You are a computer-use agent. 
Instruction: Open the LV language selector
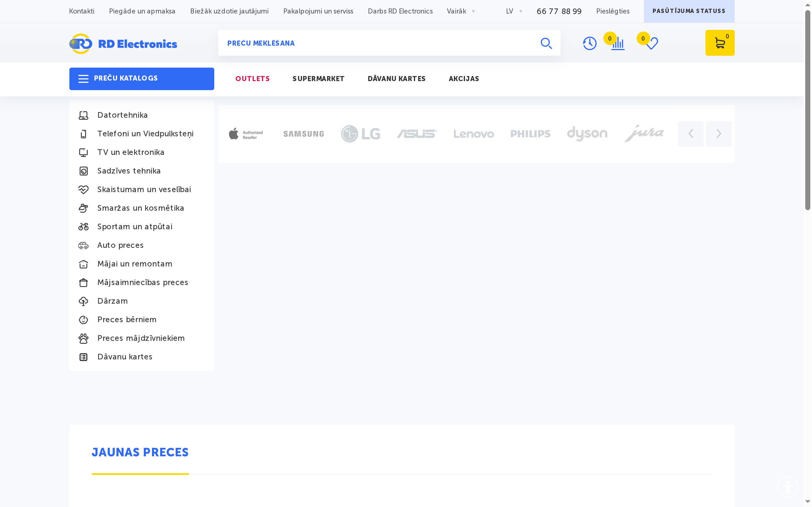click(513, 11)
